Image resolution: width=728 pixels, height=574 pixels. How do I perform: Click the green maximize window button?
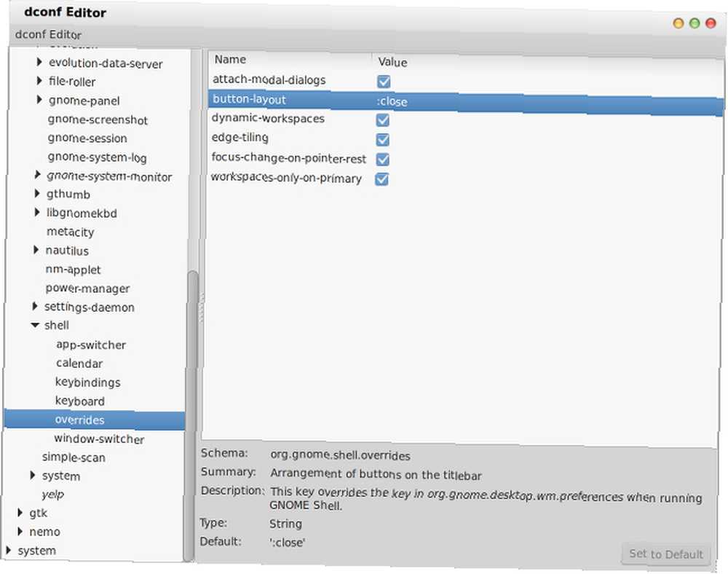tap(695, 23)
